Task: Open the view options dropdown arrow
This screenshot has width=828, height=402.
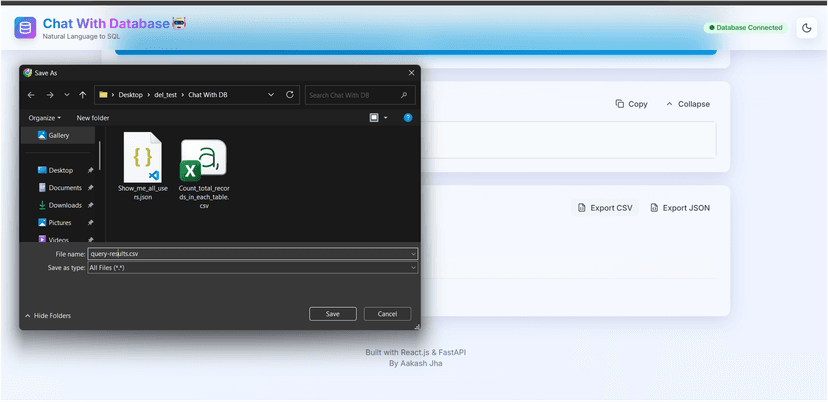Action: (385, 118)
